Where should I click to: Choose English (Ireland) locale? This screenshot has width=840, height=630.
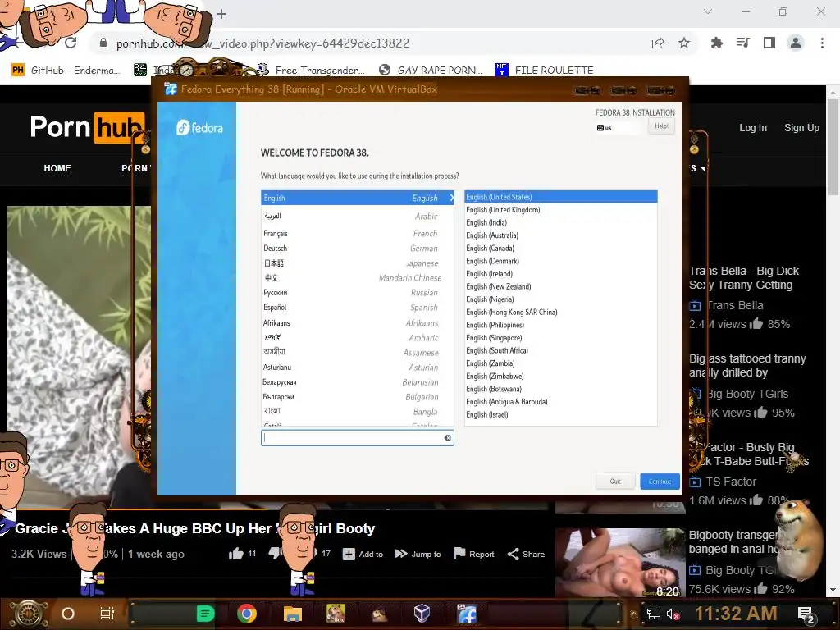click(561, 274)
